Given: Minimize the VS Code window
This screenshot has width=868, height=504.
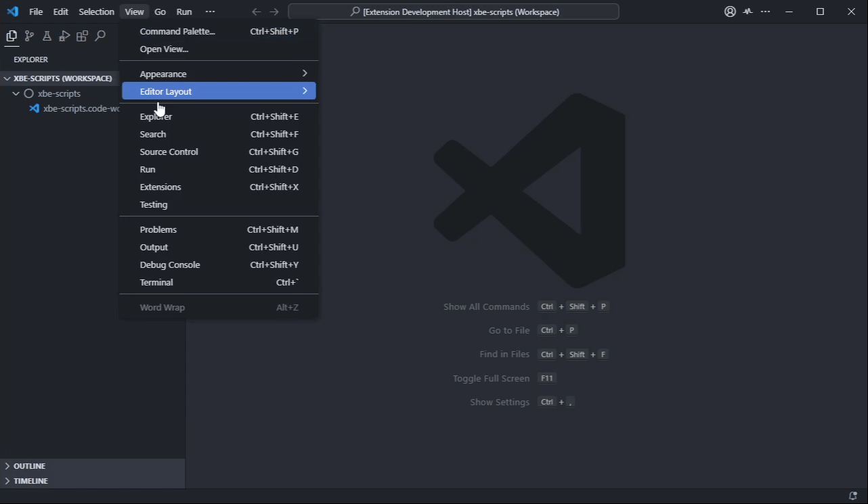Looking at the screenshot, I should [x=789, y=12].
